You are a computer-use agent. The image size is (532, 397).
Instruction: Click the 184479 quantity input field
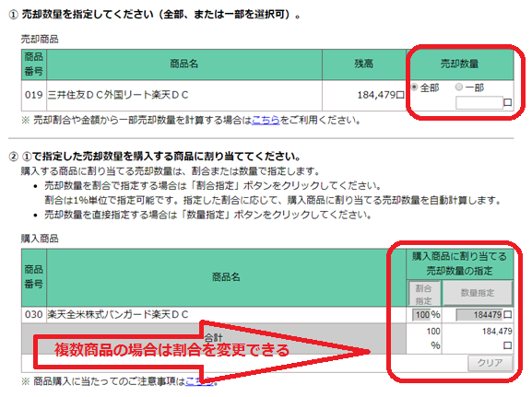pyautogui.click(x=479, y=315)
